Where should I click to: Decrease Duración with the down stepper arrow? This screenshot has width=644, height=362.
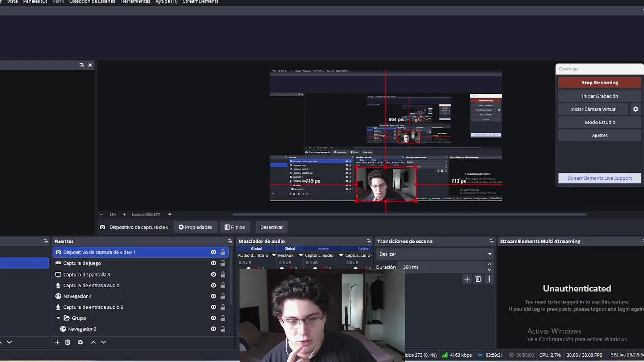(x=490, y=270)
